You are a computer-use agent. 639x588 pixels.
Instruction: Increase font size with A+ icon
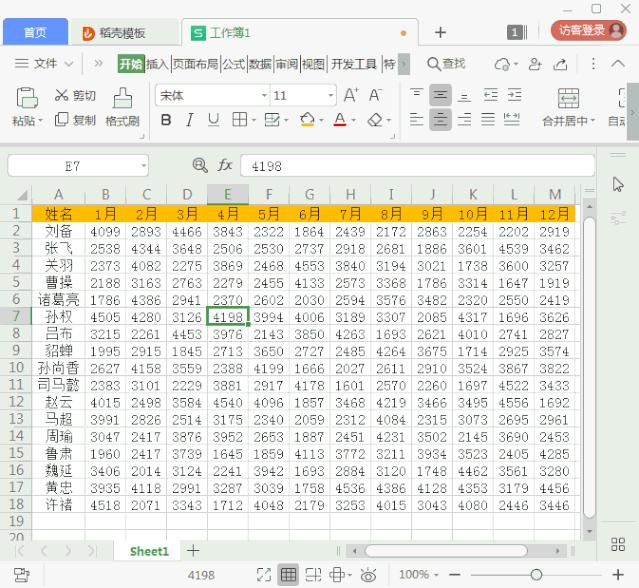point(351,96)
